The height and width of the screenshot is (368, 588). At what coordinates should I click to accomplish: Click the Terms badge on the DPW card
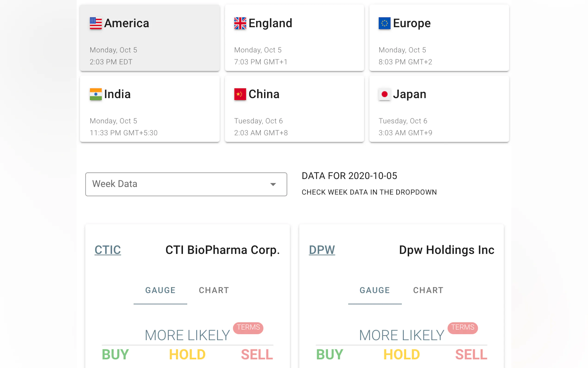pos(463,327)
